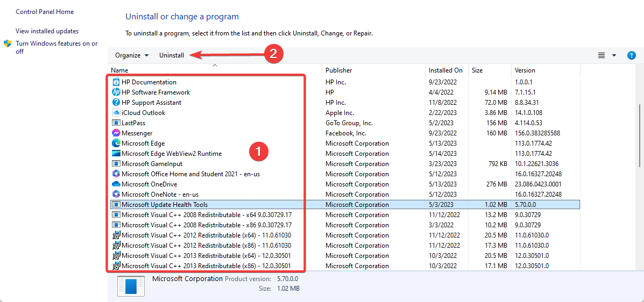644x302 pixels.
Task: Click the Messenger app icon
Action: 116,133
